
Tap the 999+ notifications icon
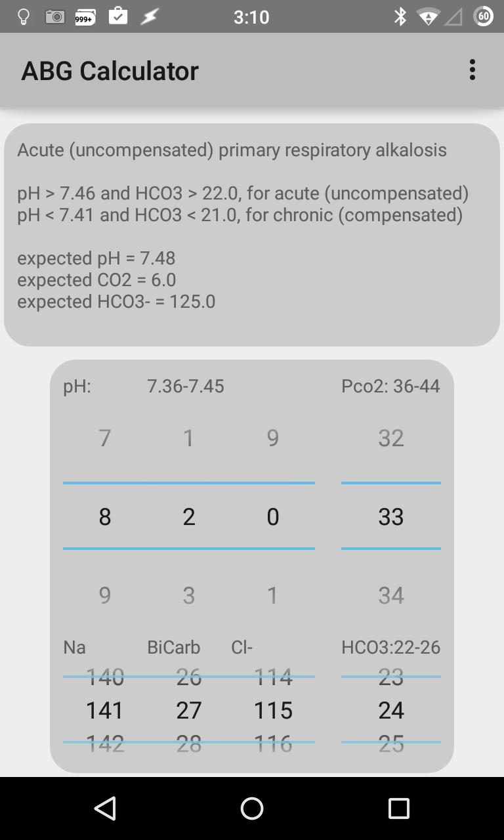pyautogui.click(x=85, y=16)
